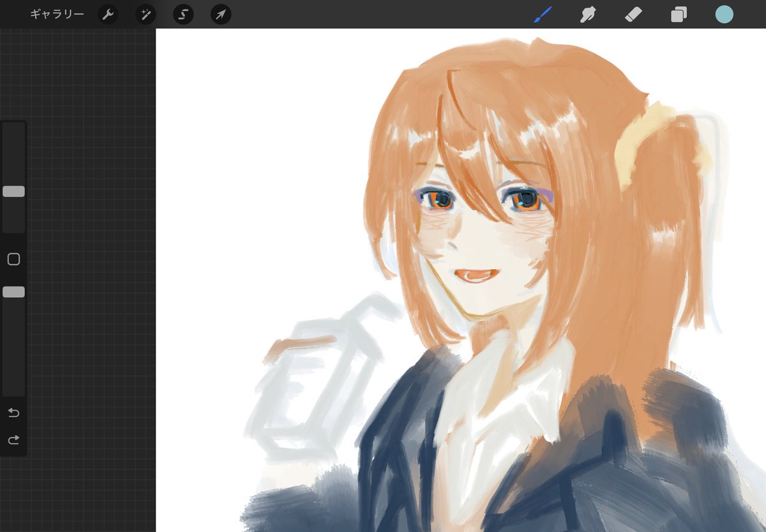Select the Eraser tool
The width and height of the screenshot is (766, 532).
click(633, 14)
